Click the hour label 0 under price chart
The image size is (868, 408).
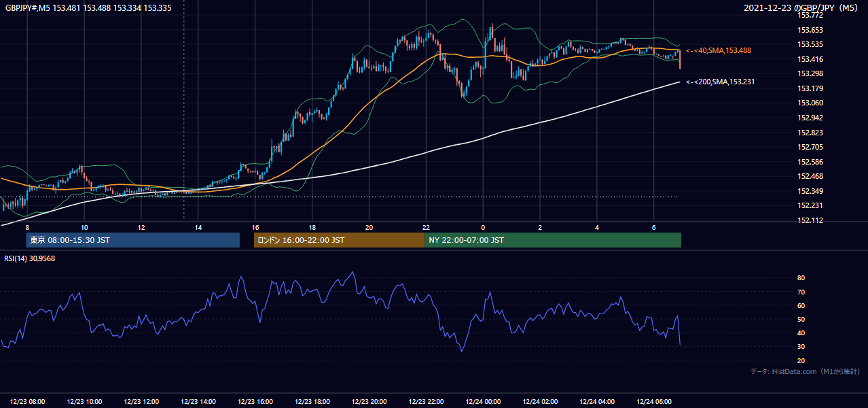point(483,227)
